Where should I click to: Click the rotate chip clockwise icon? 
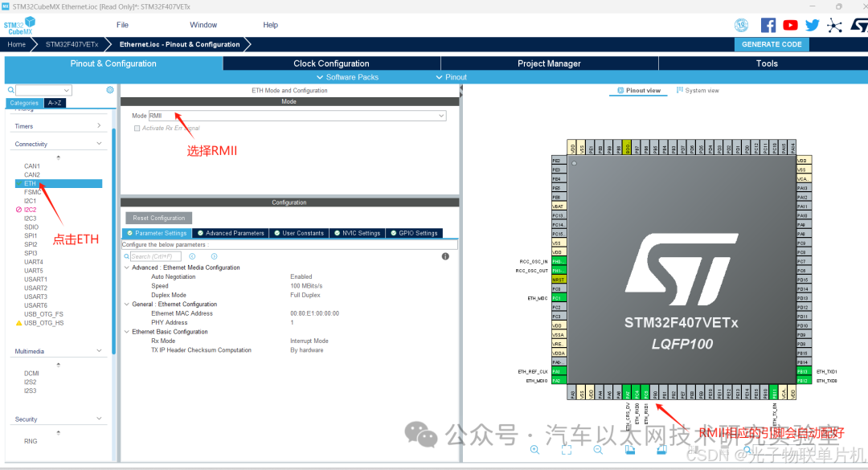tap(631, 449)
